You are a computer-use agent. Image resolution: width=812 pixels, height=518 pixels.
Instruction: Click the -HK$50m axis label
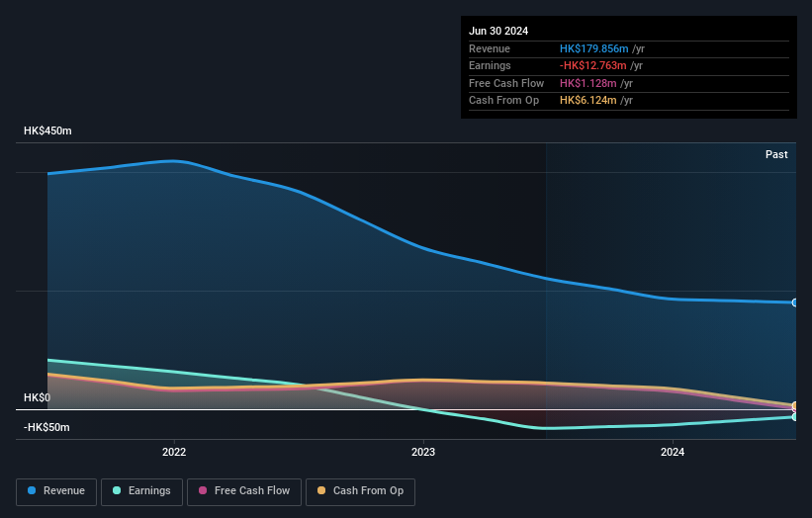(46, 427)
